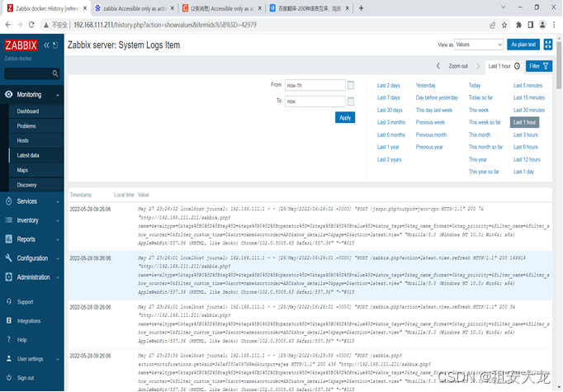Click the Monitoring eye icon
The height and width of the screenshot is (392, 563).
coord(9,94)
